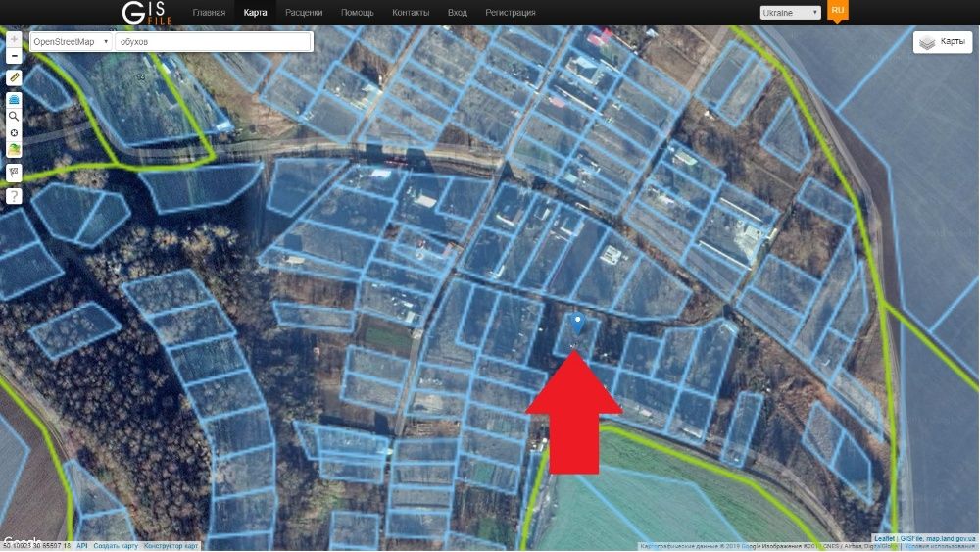Focus the search field containing обухов
The image size is (980, 552).
213,42
